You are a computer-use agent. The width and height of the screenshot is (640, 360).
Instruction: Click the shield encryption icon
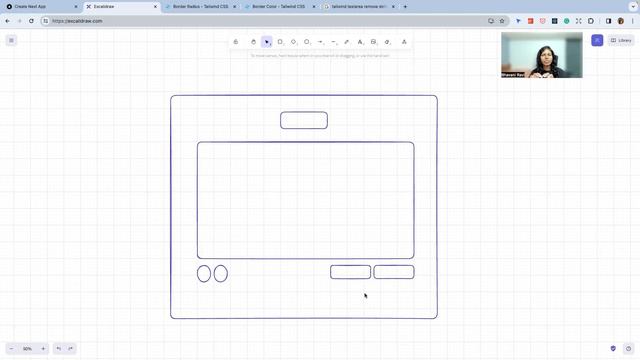click(613, 349)
